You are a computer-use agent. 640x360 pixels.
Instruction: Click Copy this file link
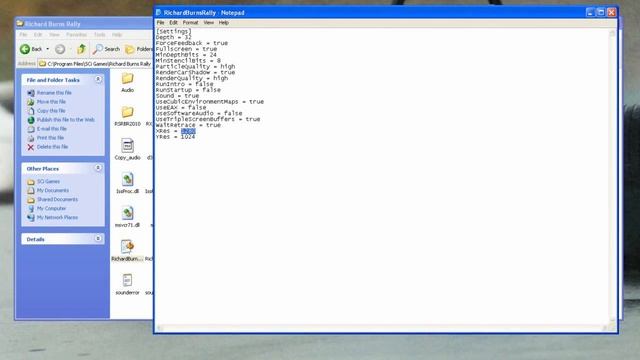pos(51,111)
